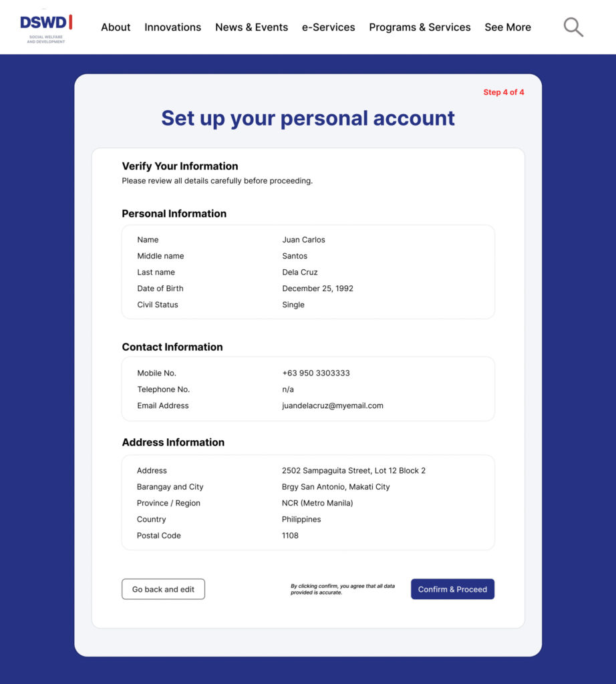Click the Go back and edit button

point(163,589)
